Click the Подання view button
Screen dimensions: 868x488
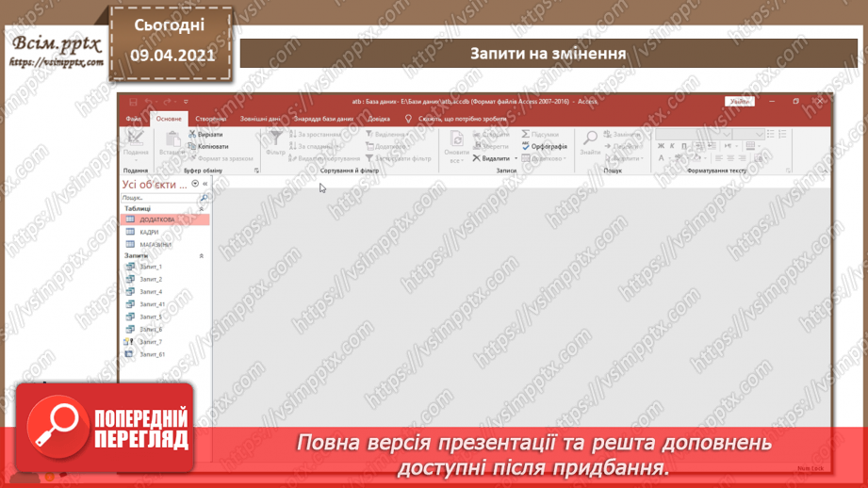(136, 146)
